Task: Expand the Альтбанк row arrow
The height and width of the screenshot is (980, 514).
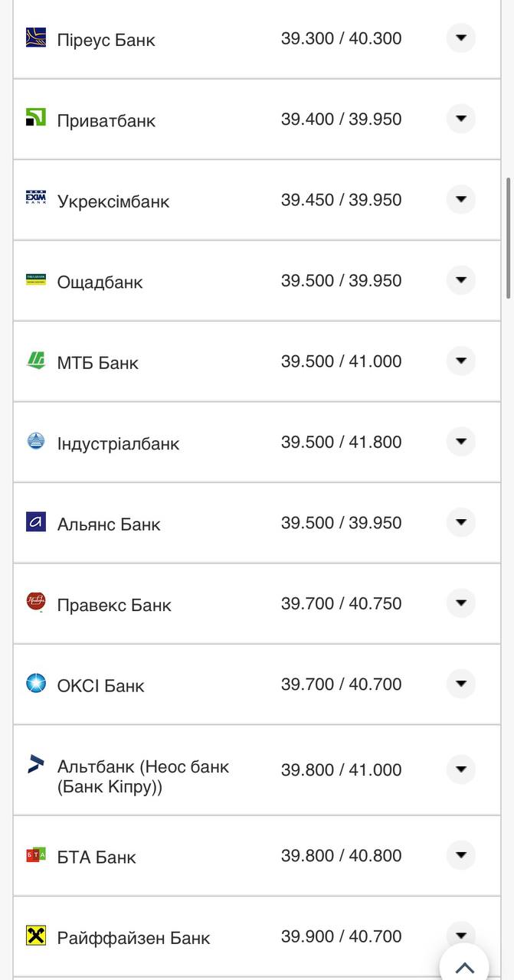Action: pos(460,769)
